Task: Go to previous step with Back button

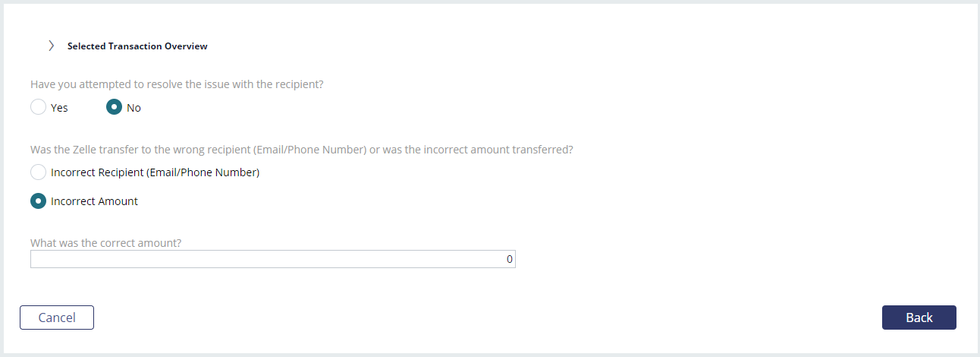Action: 919,318
